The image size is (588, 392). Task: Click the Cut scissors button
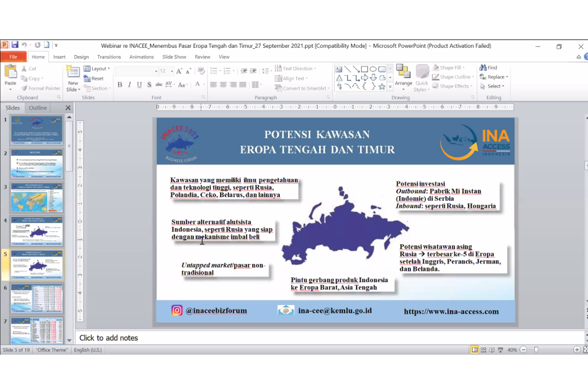[x=29, y=69]
